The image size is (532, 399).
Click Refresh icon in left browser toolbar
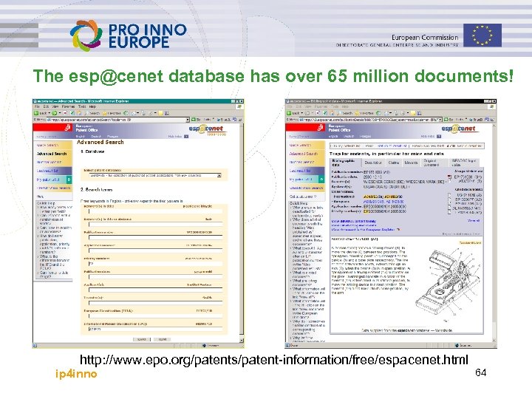pos(72,113)
